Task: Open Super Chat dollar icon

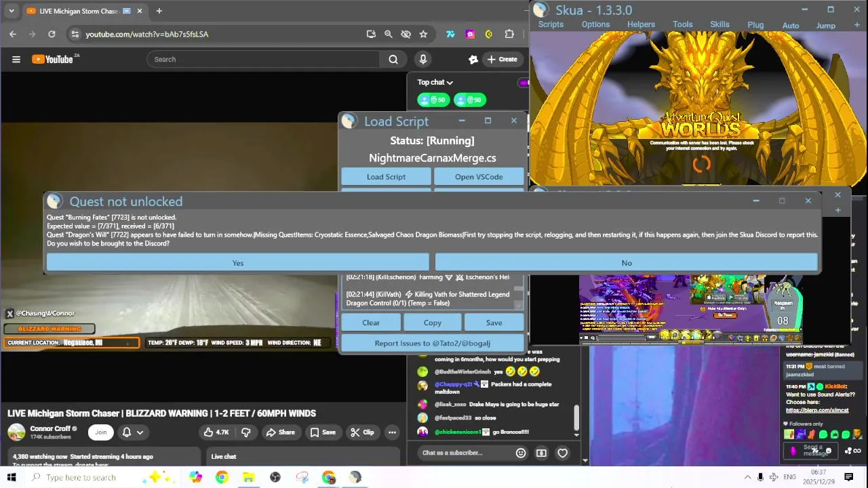Action: pyautogui.click(x=541, y=453)
